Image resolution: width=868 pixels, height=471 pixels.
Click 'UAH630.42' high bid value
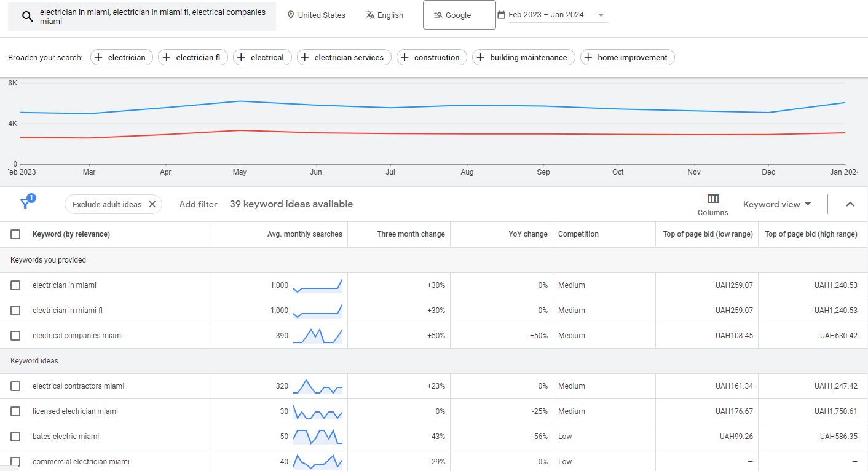[838, 336]
